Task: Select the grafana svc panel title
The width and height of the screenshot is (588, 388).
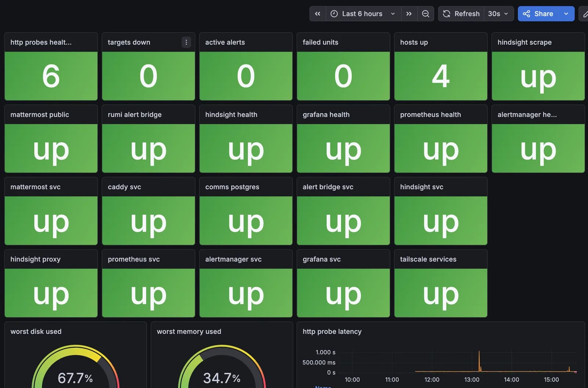Action: 322,259
